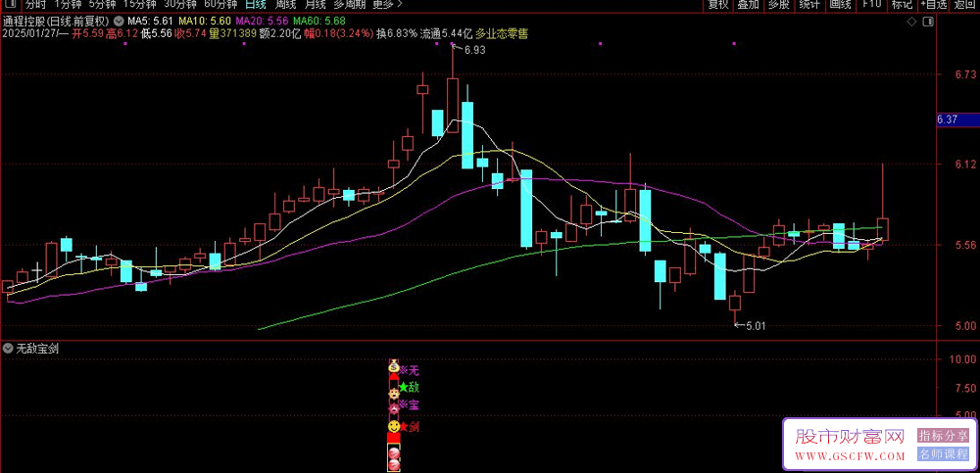Add stock via +自选 button
The height and width of the screenshot is (473, 980).
coord(934,4)
